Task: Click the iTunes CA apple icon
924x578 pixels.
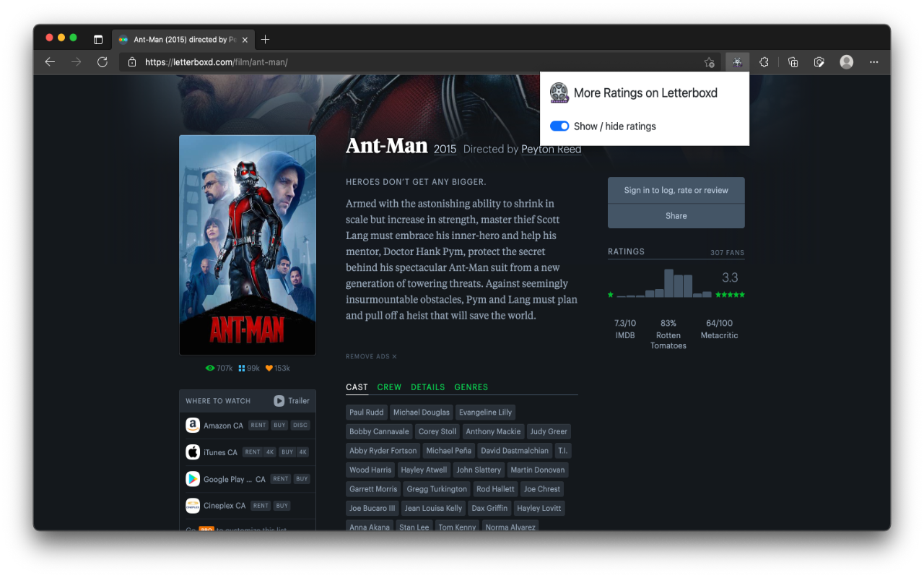Action: (x=193, y=452)
